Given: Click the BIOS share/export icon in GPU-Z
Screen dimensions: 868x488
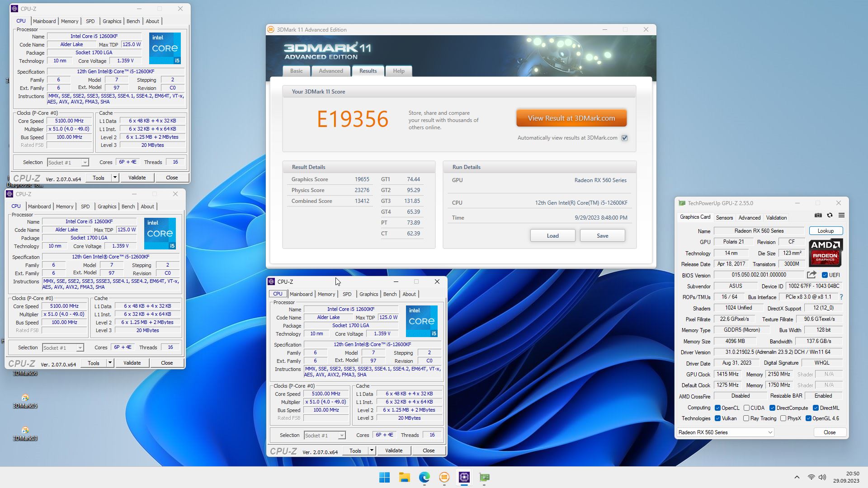Looking at the screenshot, I should 811,275.
